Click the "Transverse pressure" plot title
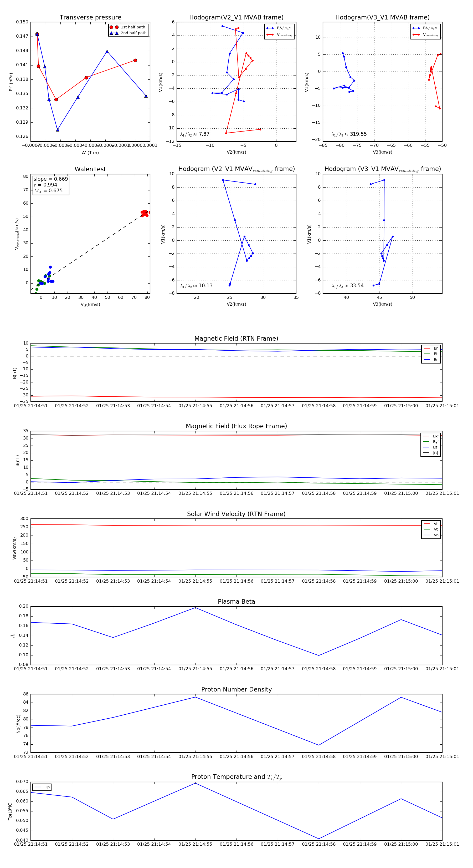The image size is (473, 868). coord(90,17)
